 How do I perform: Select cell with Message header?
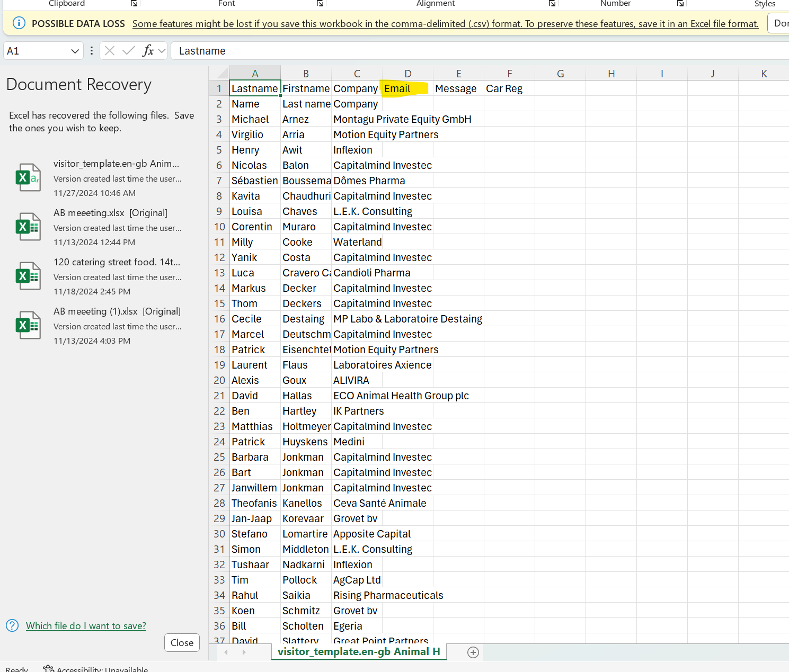(458, 88)
